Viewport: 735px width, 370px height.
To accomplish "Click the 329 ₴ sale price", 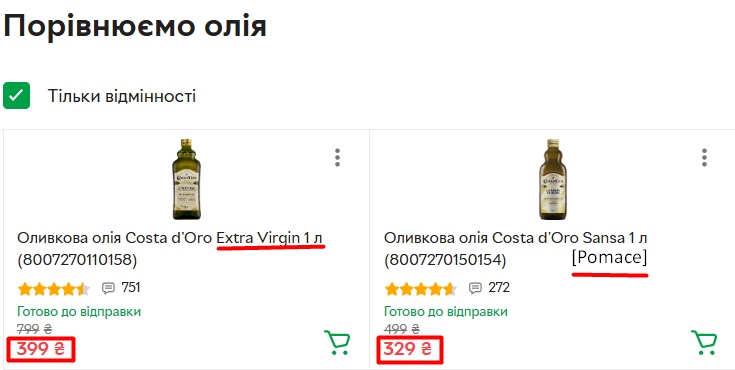I will click(x=408, y=349).
